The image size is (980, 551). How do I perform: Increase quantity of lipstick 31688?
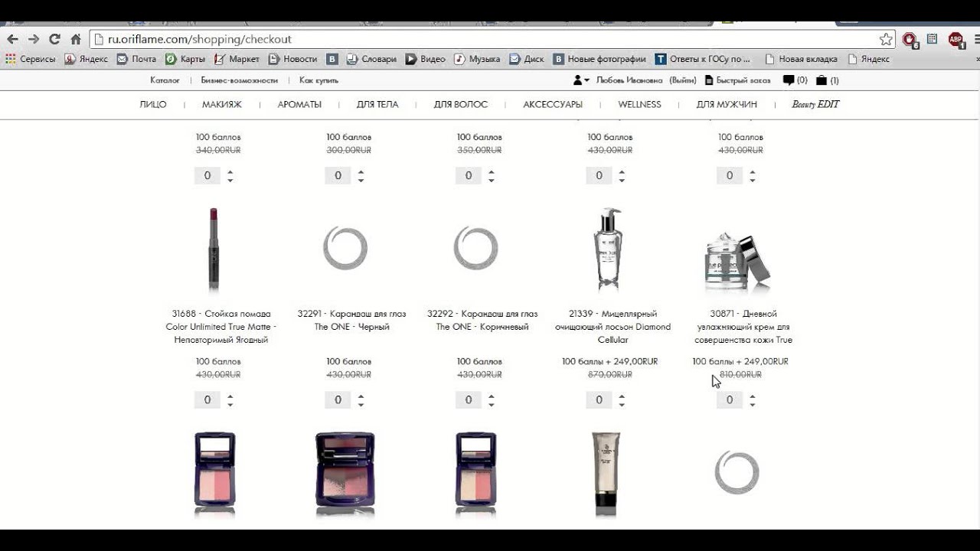pyautogui.click(x=230, y=396)
